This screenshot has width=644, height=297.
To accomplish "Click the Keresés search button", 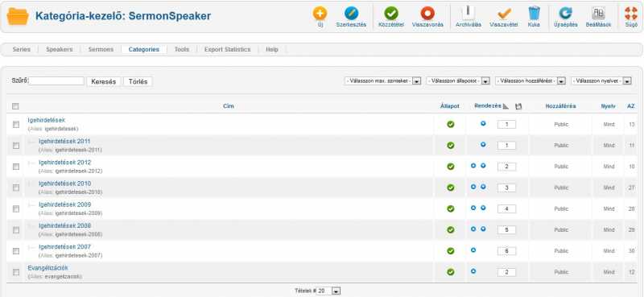I will [x=105, y=81].
